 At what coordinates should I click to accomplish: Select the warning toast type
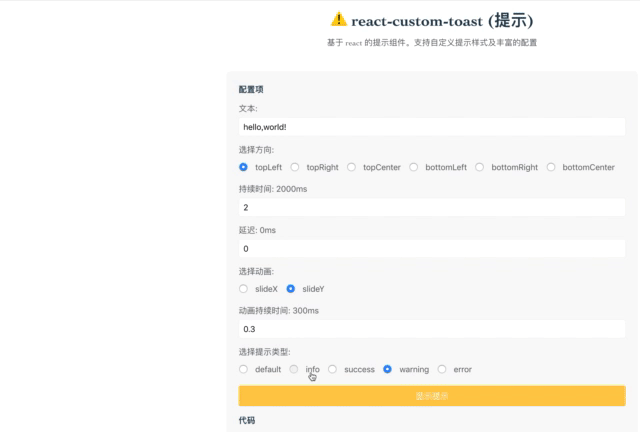[x=387, y=369]
